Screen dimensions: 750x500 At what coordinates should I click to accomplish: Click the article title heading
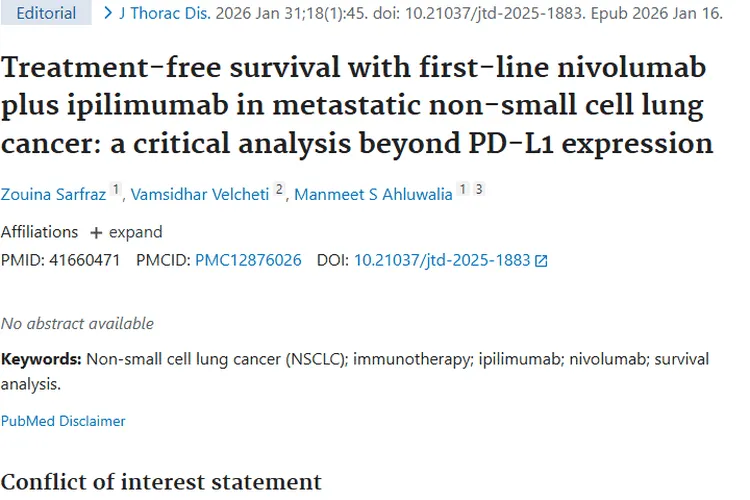coord(356,106)
